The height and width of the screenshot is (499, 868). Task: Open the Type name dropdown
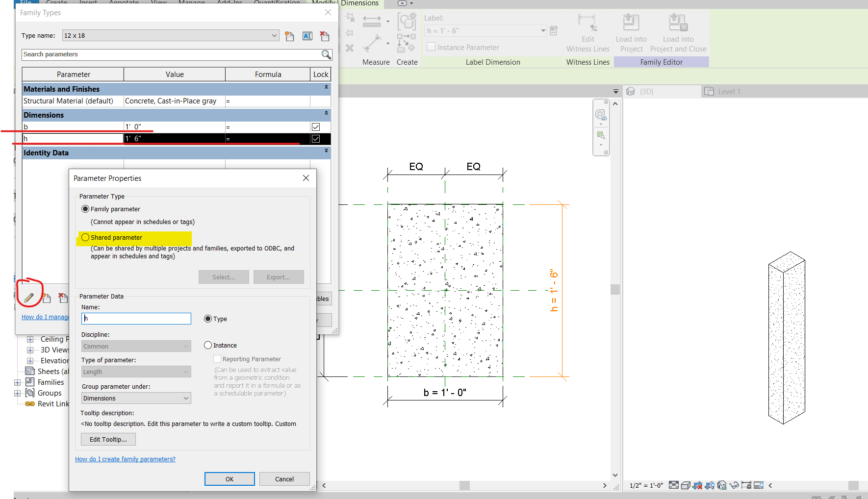coord(274,35)
